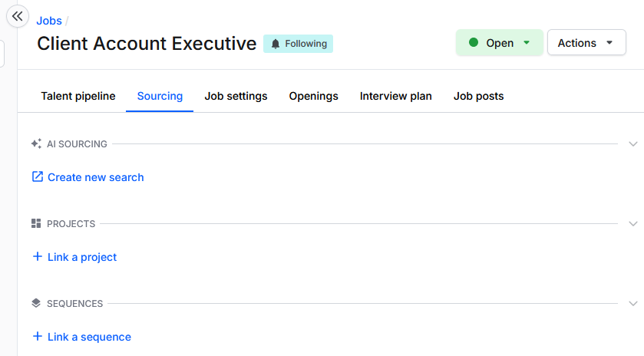Click the plus icon next to Link a project
Image resolution: width=644 pixels, height=356 pixels.
pyautogui.click(x=38, y=256)
